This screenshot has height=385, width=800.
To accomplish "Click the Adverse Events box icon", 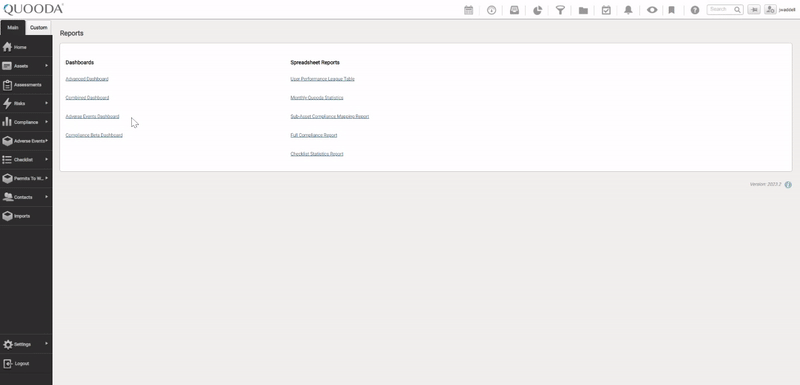I will pyautogui.click(x=7, y=141).
